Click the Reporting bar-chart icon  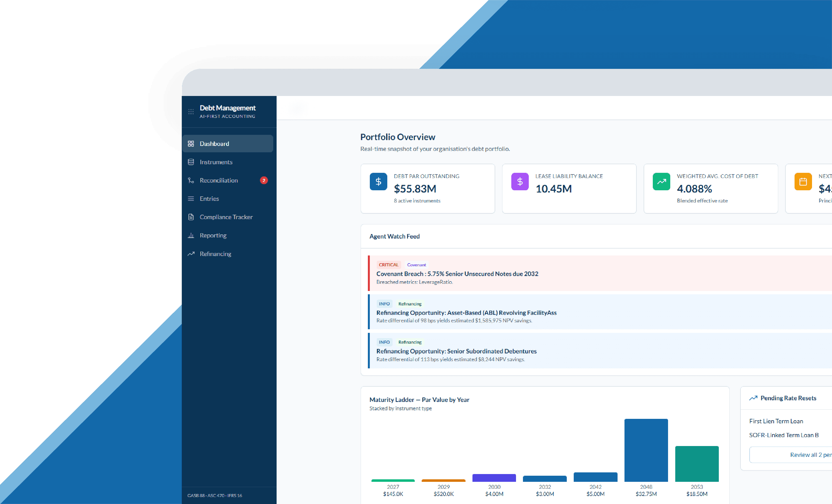tap(191, 235)
